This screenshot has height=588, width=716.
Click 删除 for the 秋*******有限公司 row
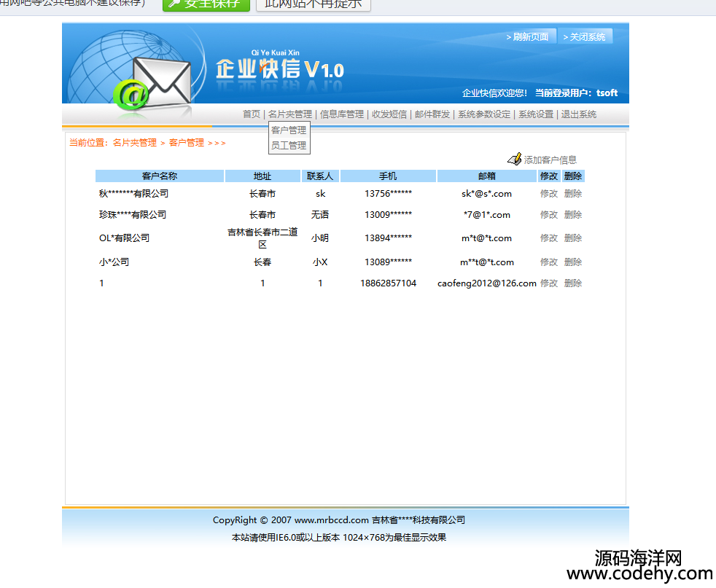573,193
